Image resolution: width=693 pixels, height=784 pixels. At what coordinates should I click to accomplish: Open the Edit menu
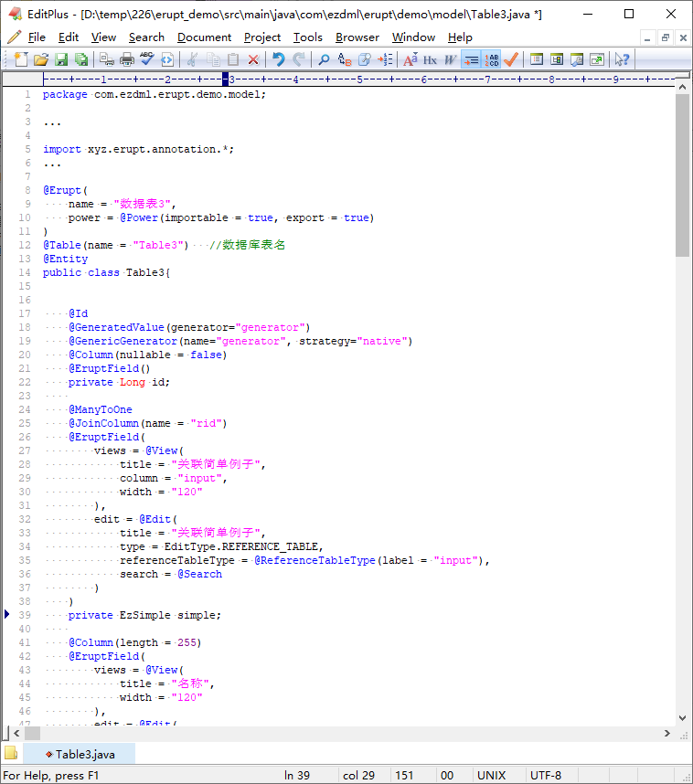pos(69,37)
